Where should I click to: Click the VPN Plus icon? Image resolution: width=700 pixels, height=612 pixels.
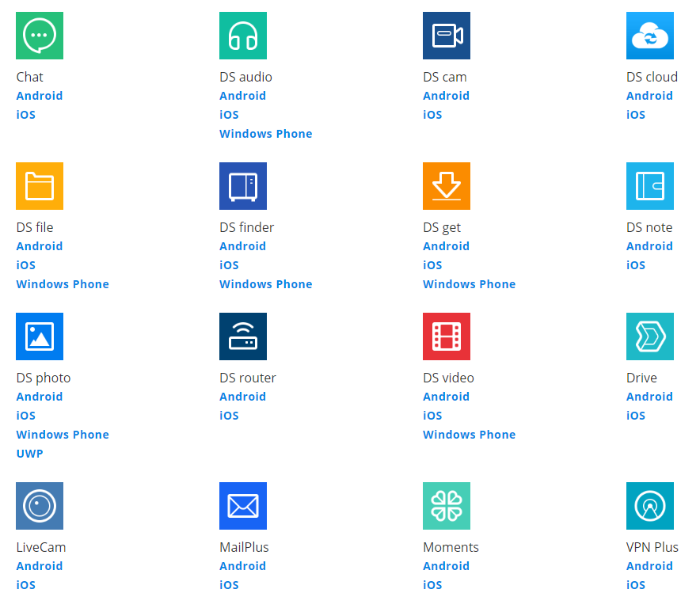[x=650, y=506]
